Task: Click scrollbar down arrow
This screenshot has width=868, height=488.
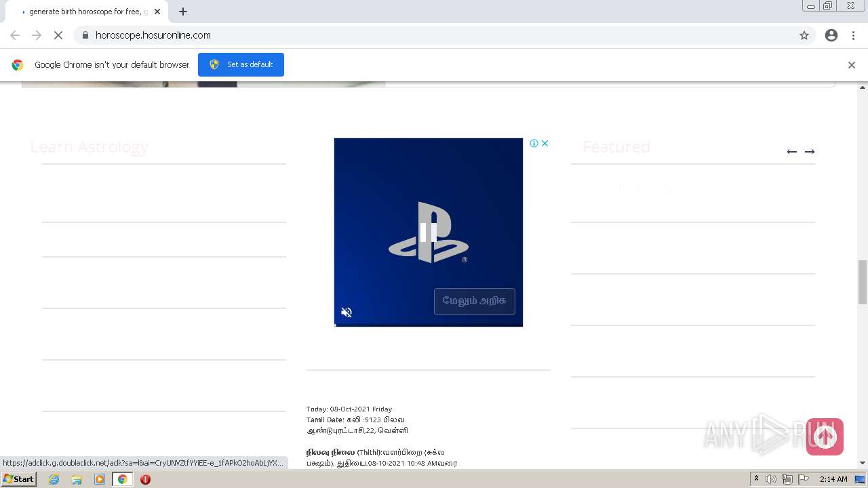Action: pos(863,463)
